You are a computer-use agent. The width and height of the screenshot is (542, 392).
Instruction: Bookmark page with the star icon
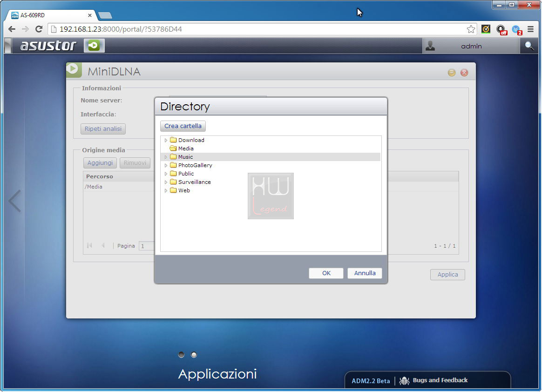(x=470, y=29)
